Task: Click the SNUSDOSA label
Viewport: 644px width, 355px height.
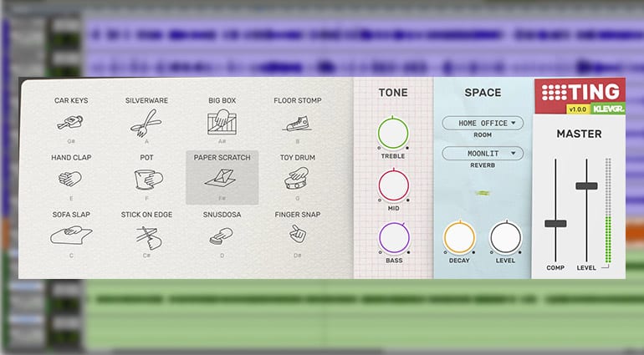Action: click(x=222, y=215)
